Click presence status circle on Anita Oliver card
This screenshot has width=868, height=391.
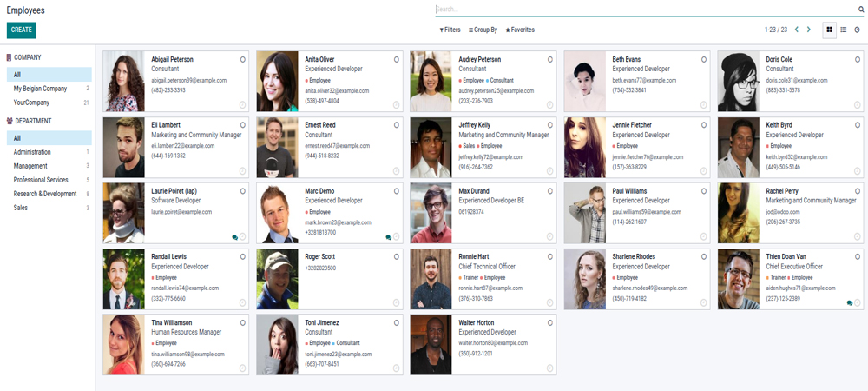click(x=397, y=59)
